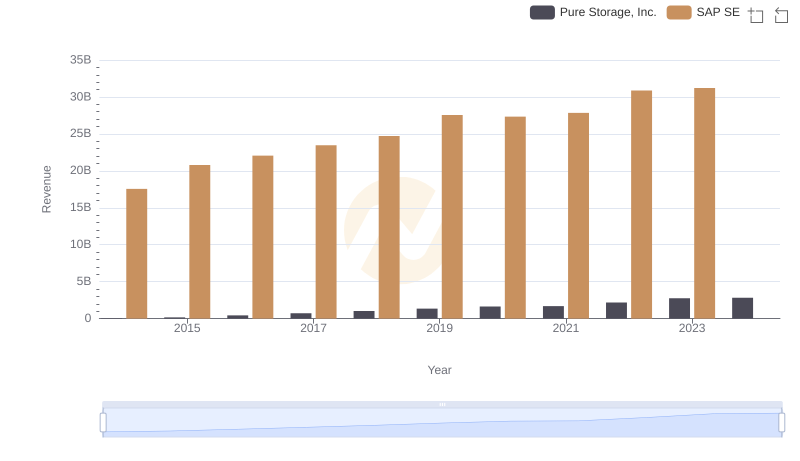Click the 15B y-axis label

tap(81, 208)
